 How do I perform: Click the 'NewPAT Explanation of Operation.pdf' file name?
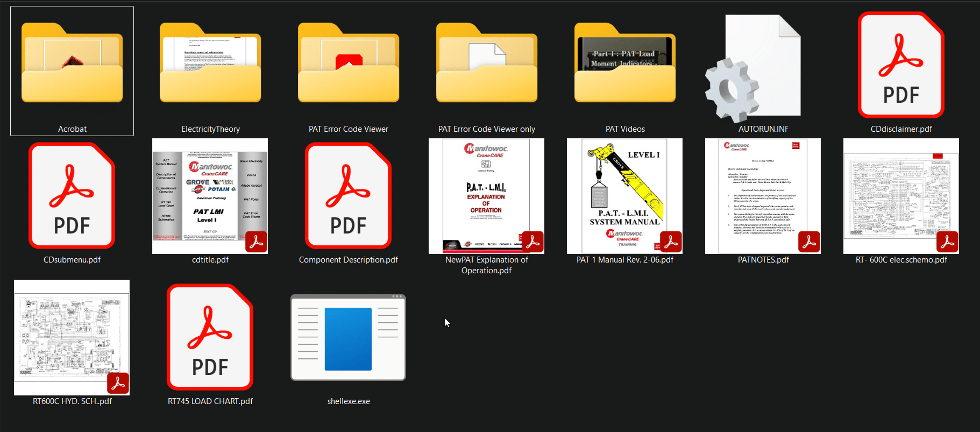coord(487,265)
